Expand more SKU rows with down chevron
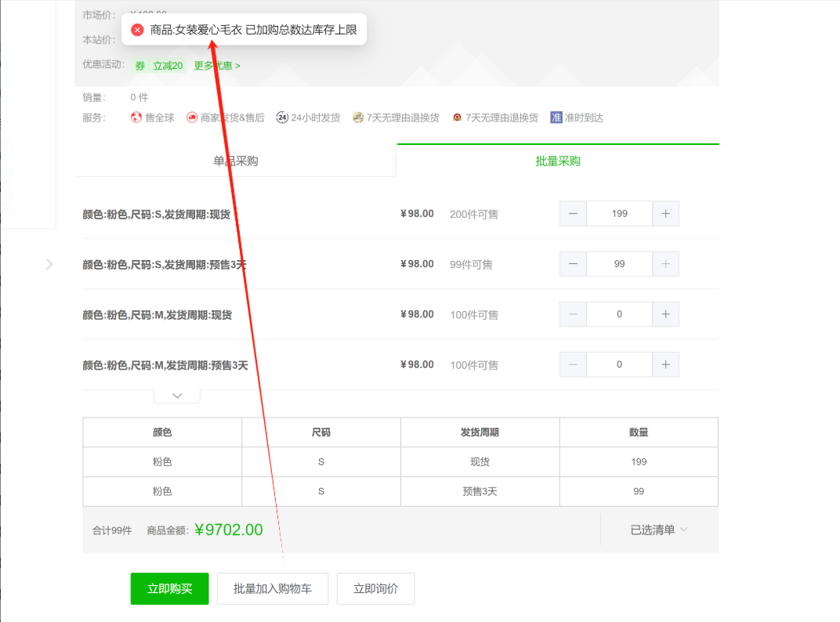This screenshot has width=840, height=622. coord(177,396)
